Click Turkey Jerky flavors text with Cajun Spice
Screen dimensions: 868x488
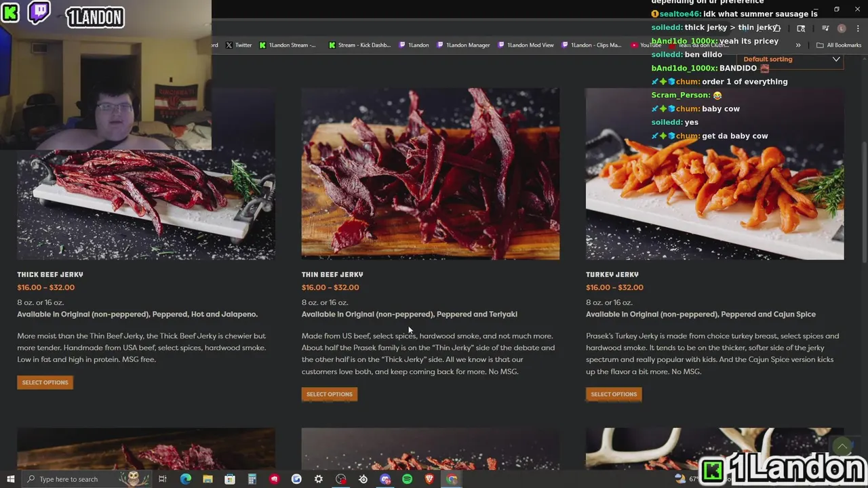[701, 314]
